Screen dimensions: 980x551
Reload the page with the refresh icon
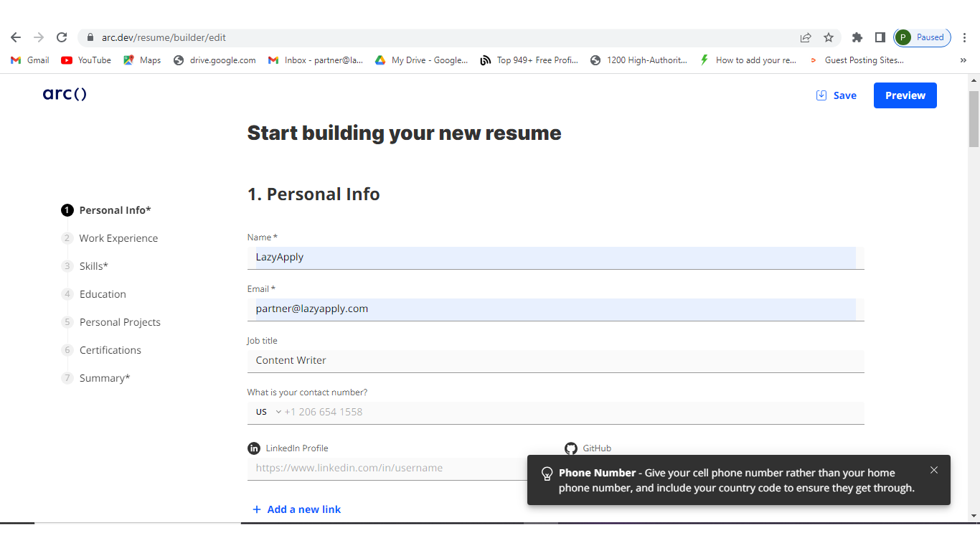62,37
